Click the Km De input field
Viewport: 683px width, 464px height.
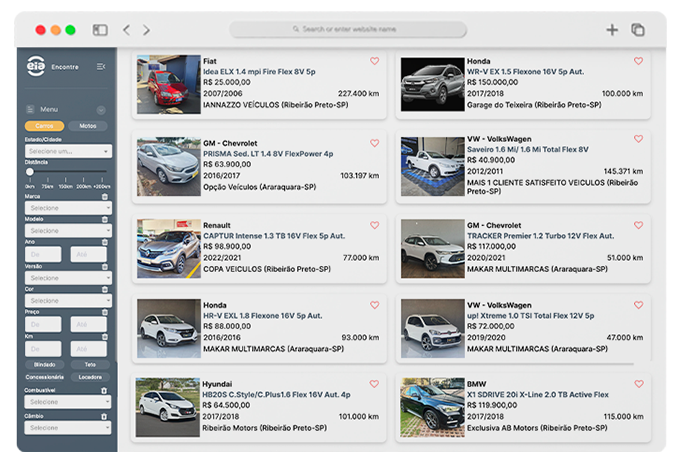43,349
